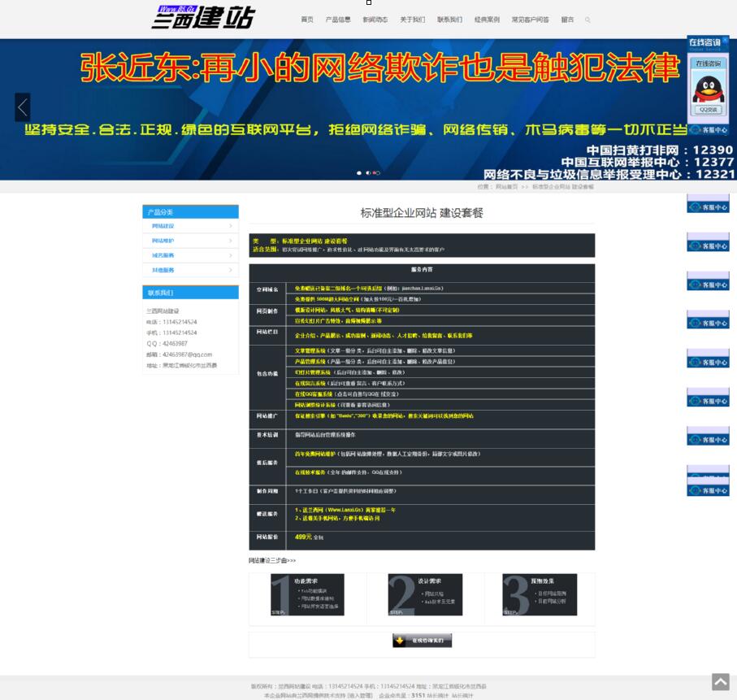
Task: Click the previous slide arrow on banner
Action: coord(23,107)
